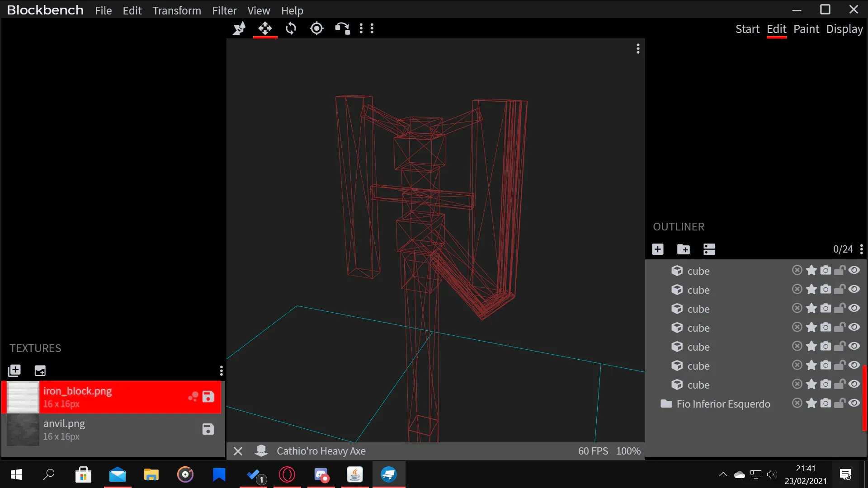Select the Vertex Snap tool
The width and height of the screenshot is (868, 488).
point(342,28)
